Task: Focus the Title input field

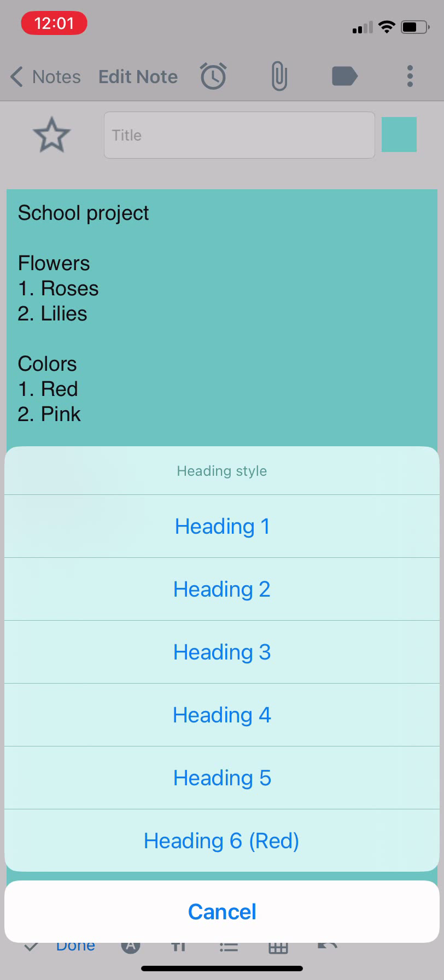Action: [239, 135]
